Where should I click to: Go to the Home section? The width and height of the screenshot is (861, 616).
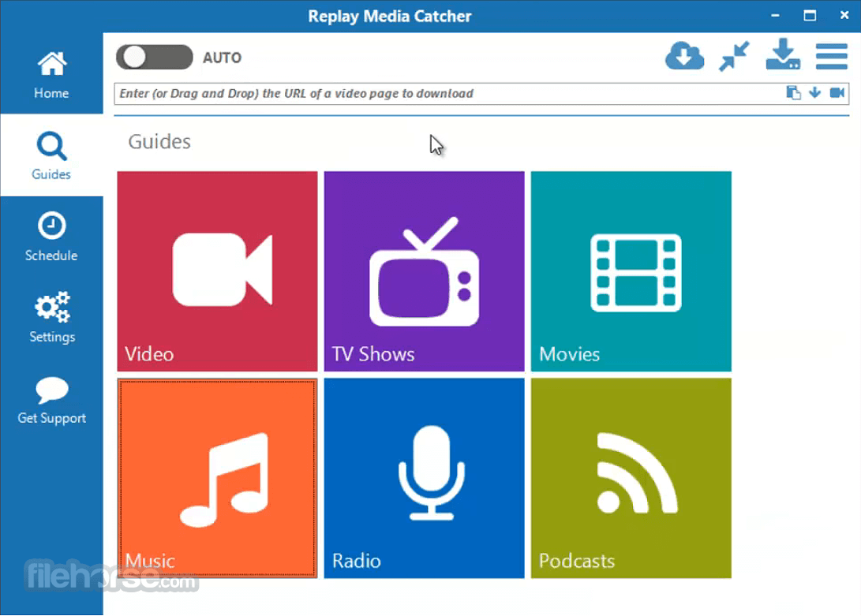tap(51, 73)
